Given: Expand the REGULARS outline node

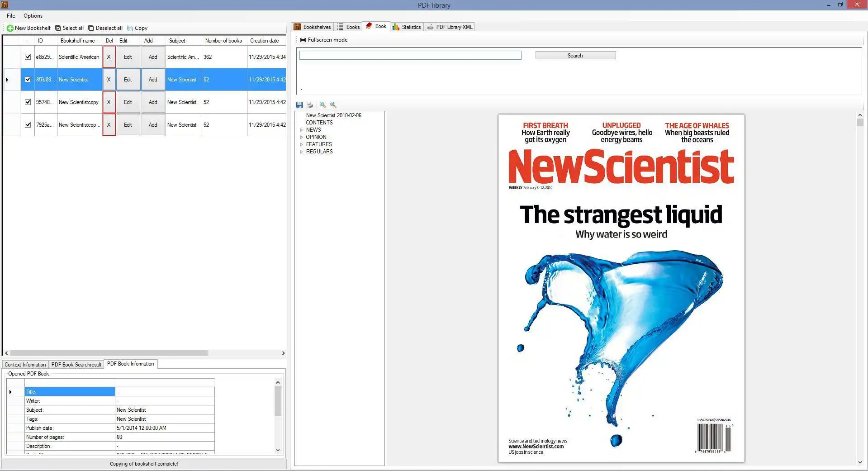Looking at the screenshot, I should pos(302,152).
